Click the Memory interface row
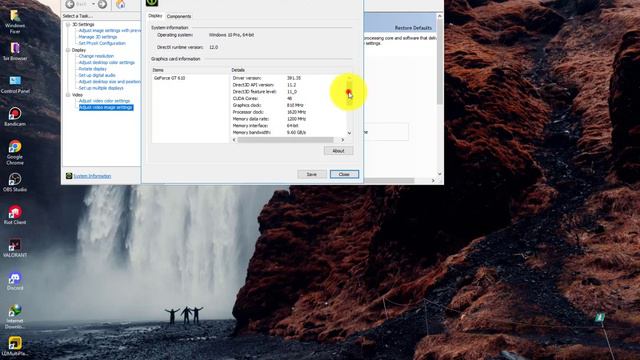This screenshot has width=640, height=360. click(x=289, y=126)
